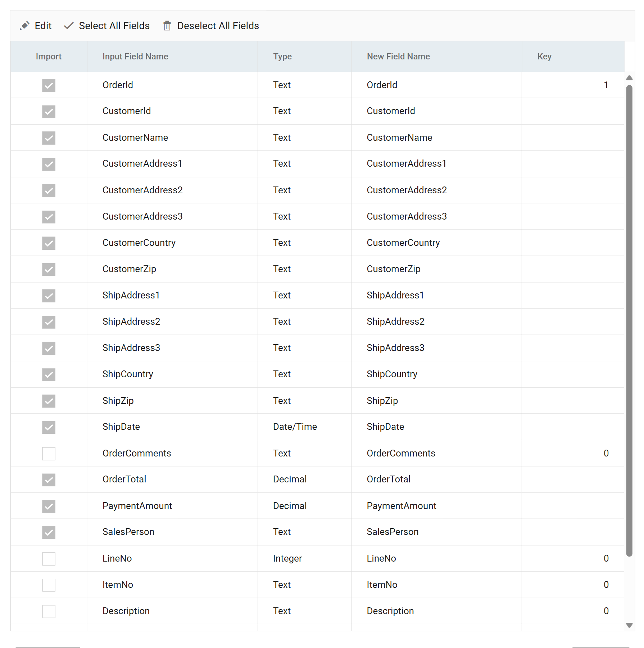The width and height of the screenshot is (644, 648).
Task: Click the scrollbar up arrow
Action: coord(629,78)
